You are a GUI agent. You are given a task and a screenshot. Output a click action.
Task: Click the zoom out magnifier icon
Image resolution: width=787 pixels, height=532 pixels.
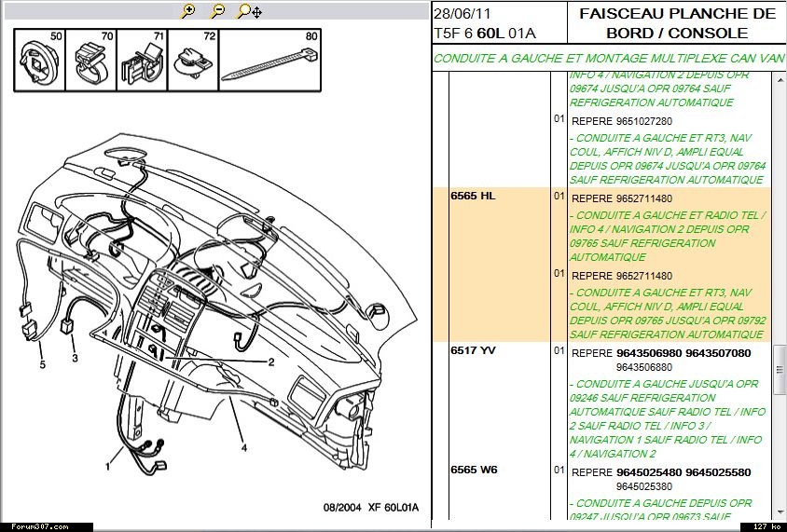pos(217,11)
